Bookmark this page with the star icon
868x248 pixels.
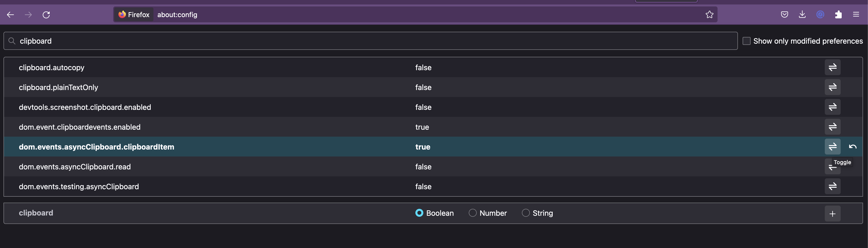click(x=710, y=14)
